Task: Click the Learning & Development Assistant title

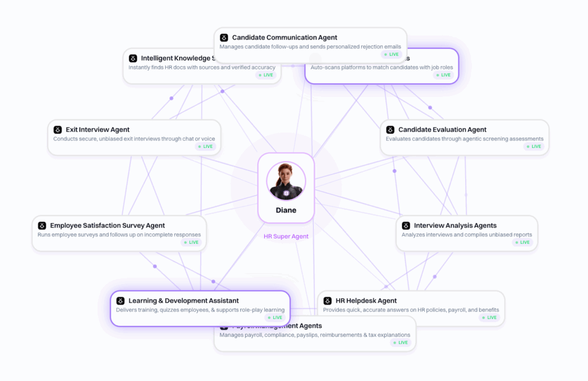Action: tap(183, 301)
